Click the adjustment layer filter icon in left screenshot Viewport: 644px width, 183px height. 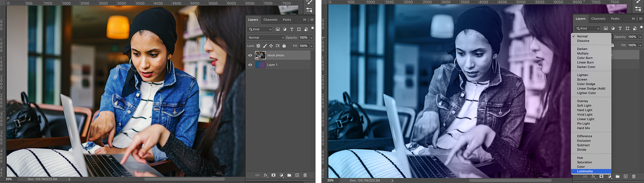(285, 29)
